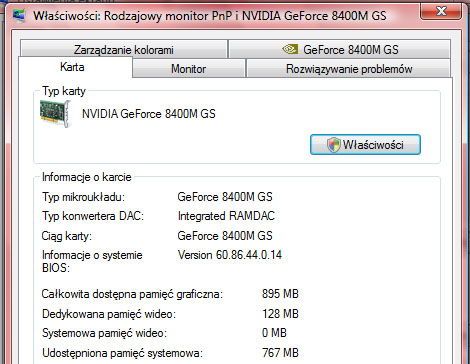
Task: Click the 128 MB dedicated video memory value
Action: [280, 314]
